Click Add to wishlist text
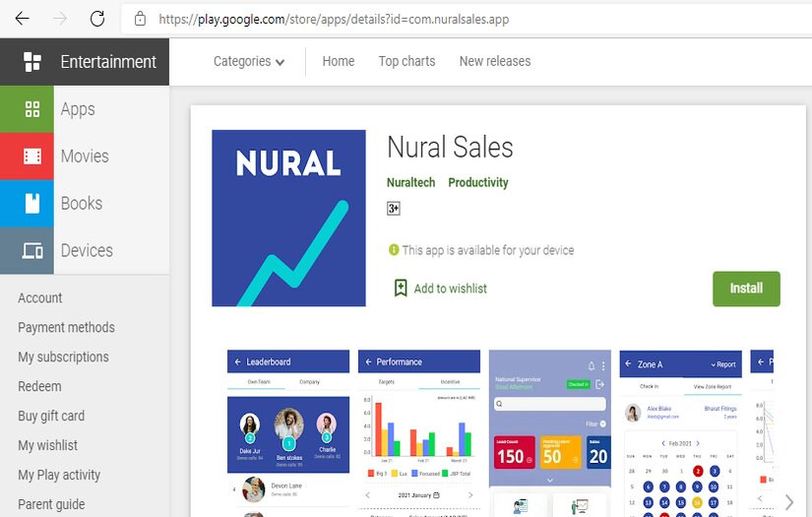 [450, 289]
